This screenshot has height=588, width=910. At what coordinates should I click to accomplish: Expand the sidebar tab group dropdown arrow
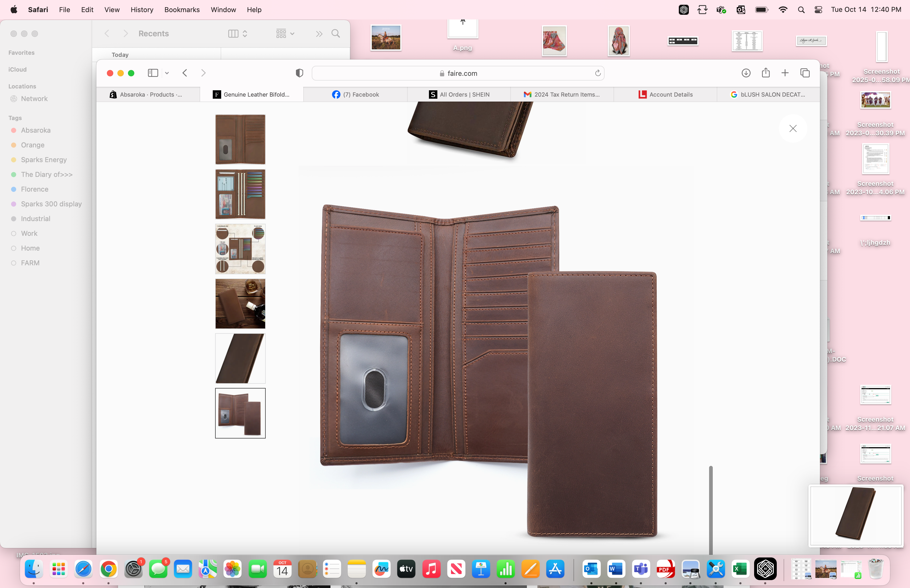point(167,73)
